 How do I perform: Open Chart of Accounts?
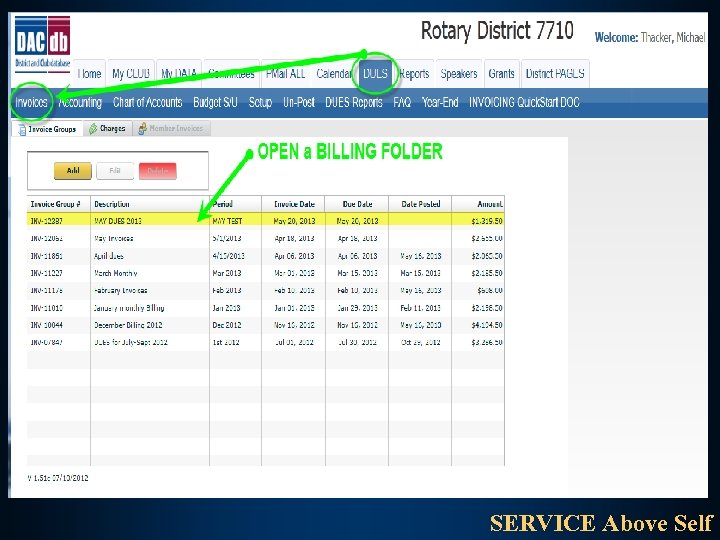(x=147, y=102)
